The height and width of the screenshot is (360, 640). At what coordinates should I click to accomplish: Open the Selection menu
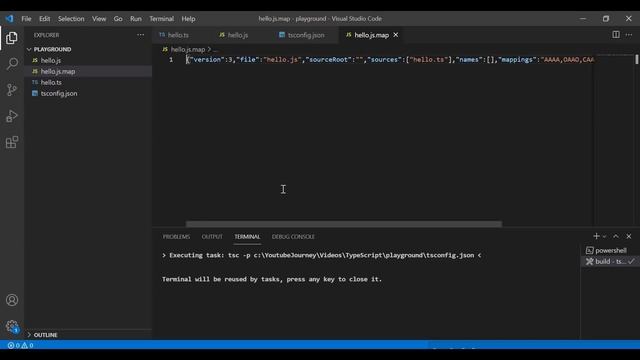pyautogui.click(x=71, y=19)
